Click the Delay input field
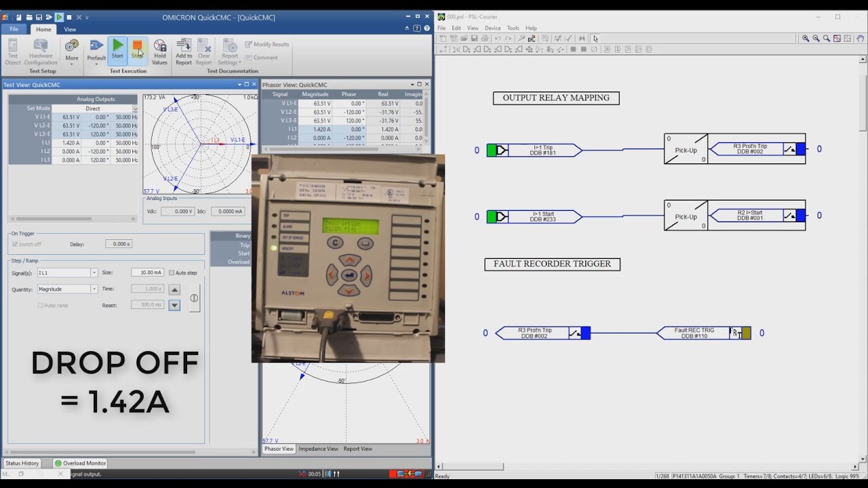This screenshot has width=868, height=488. tap(119, 244)
